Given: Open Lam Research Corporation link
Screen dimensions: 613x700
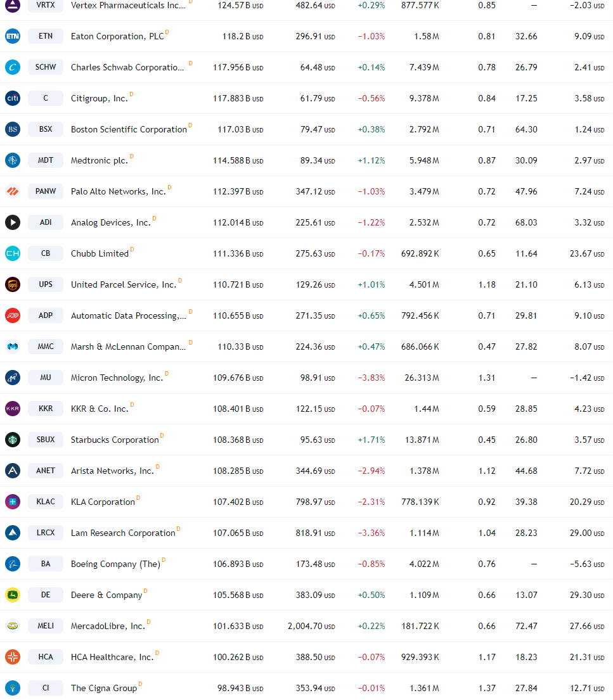Looking at the screenshot, I should [123, 533].
